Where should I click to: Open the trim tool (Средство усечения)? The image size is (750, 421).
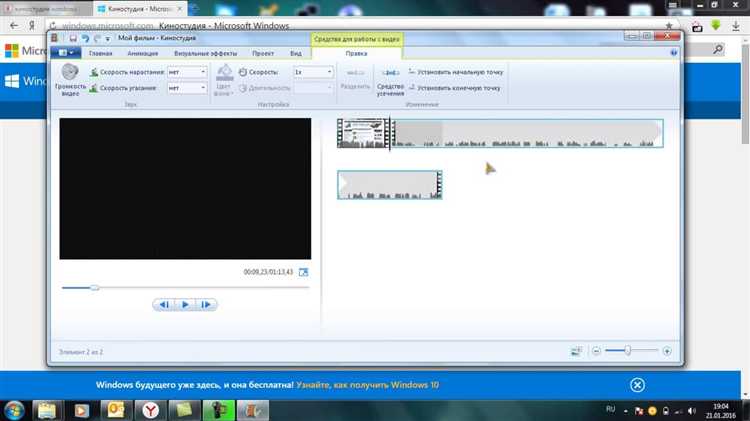coord(390,80)
